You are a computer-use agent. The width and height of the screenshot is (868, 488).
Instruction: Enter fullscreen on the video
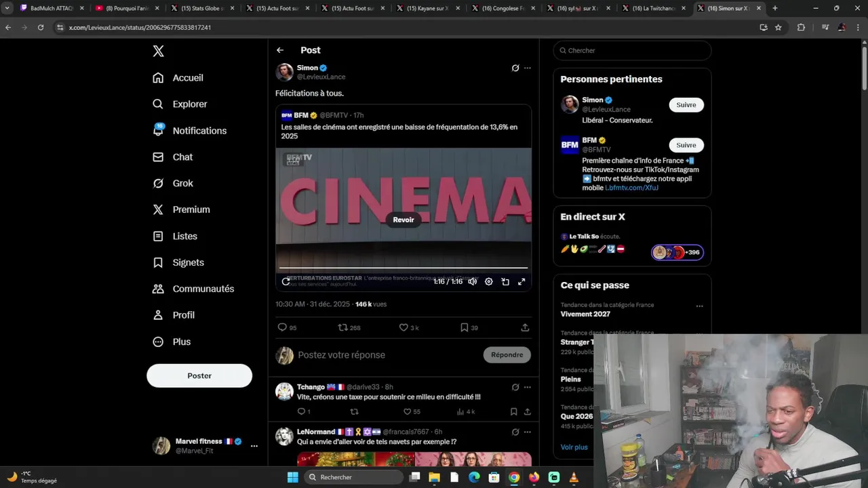[521, 282]
